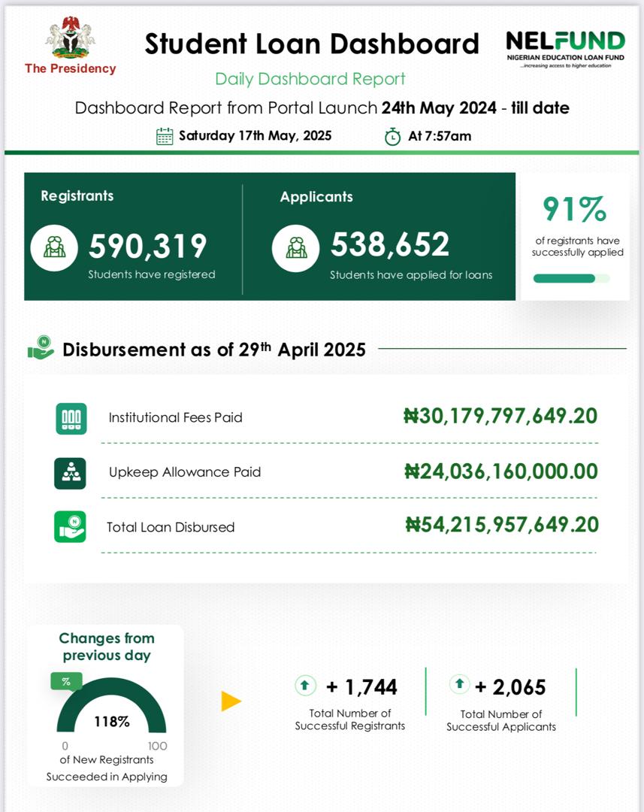Click the 590,319 registrants figure
This screenshot has height=812, width=644.
[x=148, y=246]
